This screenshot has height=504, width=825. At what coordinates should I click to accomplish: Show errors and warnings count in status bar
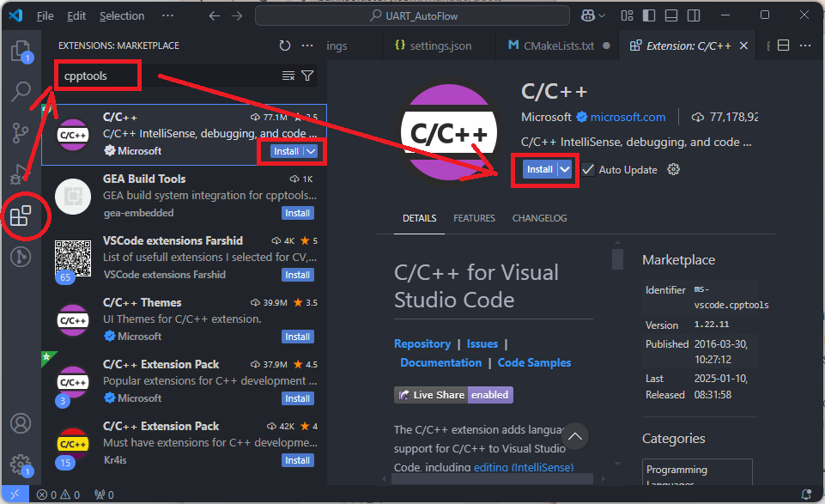point(58,495)
